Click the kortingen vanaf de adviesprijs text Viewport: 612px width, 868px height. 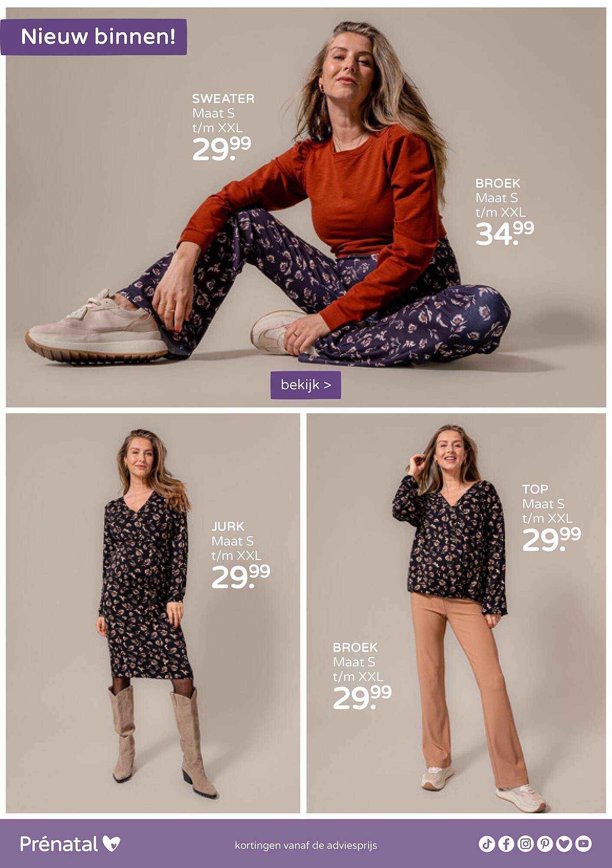tap(306, 845)
